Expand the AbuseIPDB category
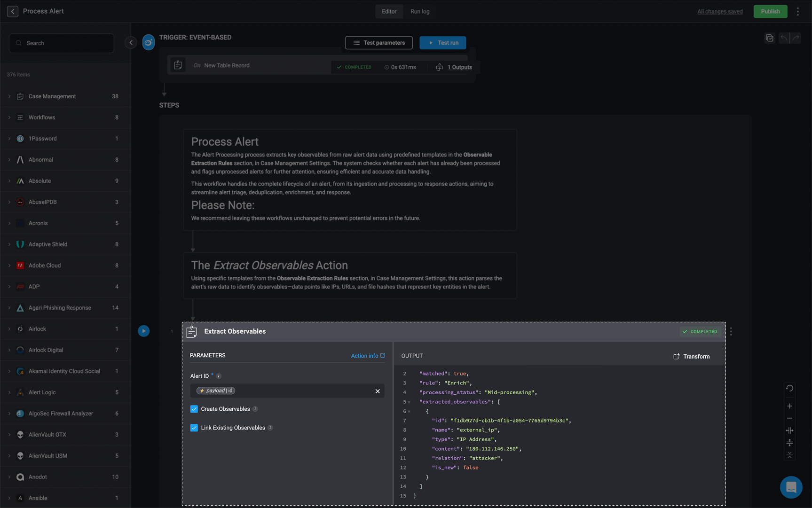812x508 pixels. (9, 202)
